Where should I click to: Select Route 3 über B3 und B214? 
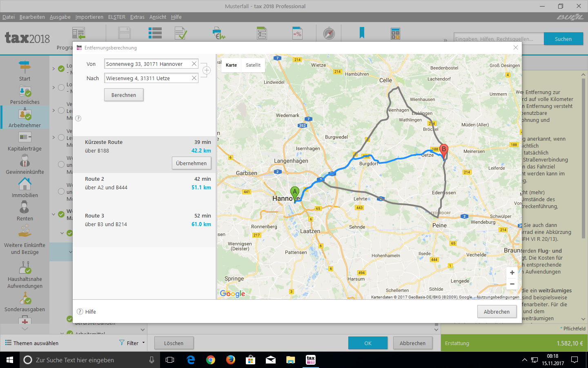144,228
